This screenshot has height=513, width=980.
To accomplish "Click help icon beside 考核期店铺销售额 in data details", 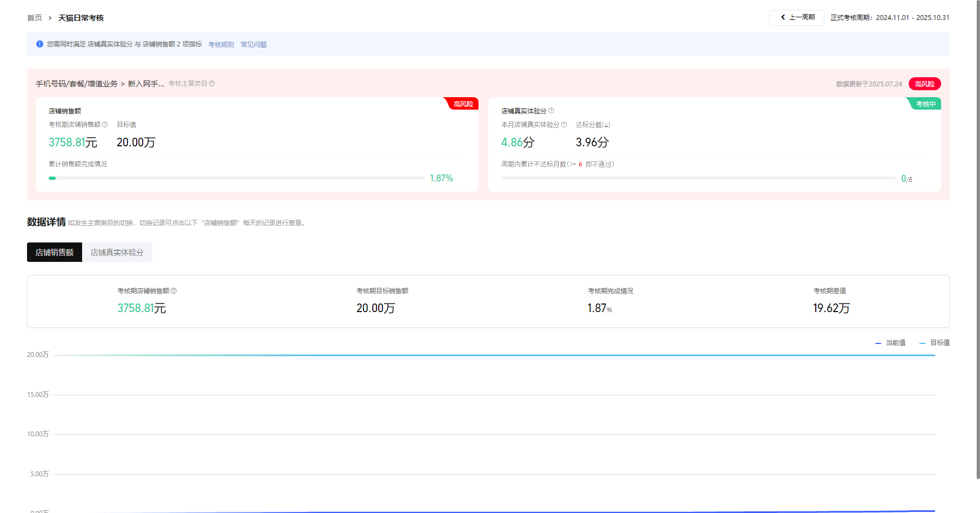I will (174, 291).
